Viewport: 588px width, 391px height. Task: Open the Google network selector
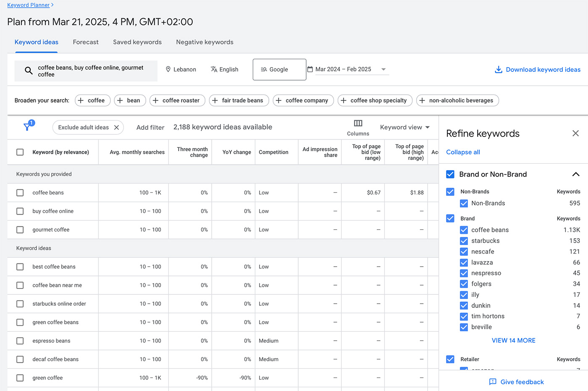pos(279,69)
